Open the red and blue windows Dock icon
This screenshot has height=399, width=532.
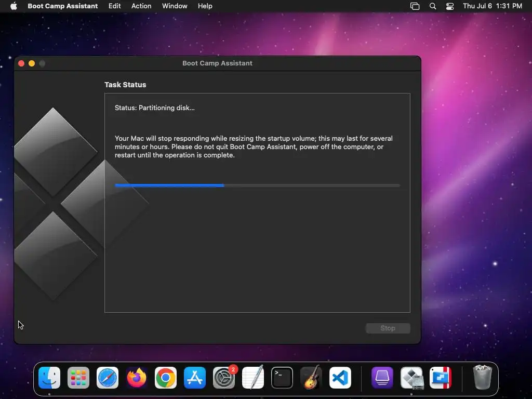click(441, 378)
